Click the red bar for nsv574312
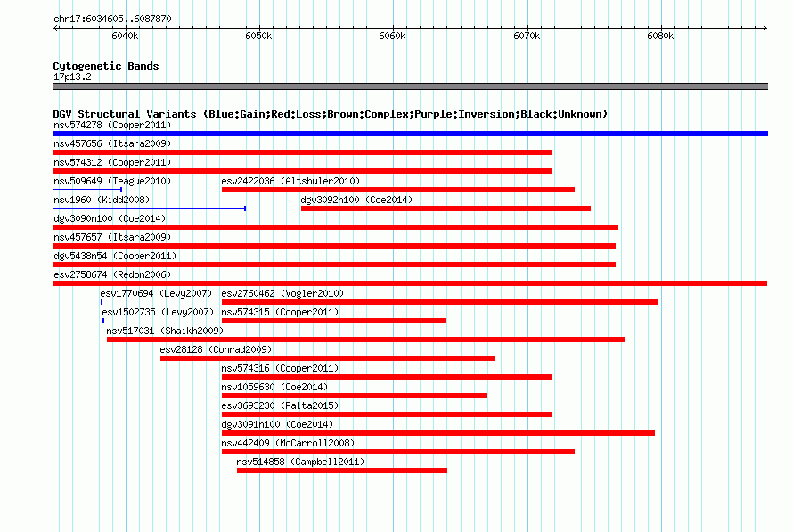This screenshot has height=532, width=793. 302,171
